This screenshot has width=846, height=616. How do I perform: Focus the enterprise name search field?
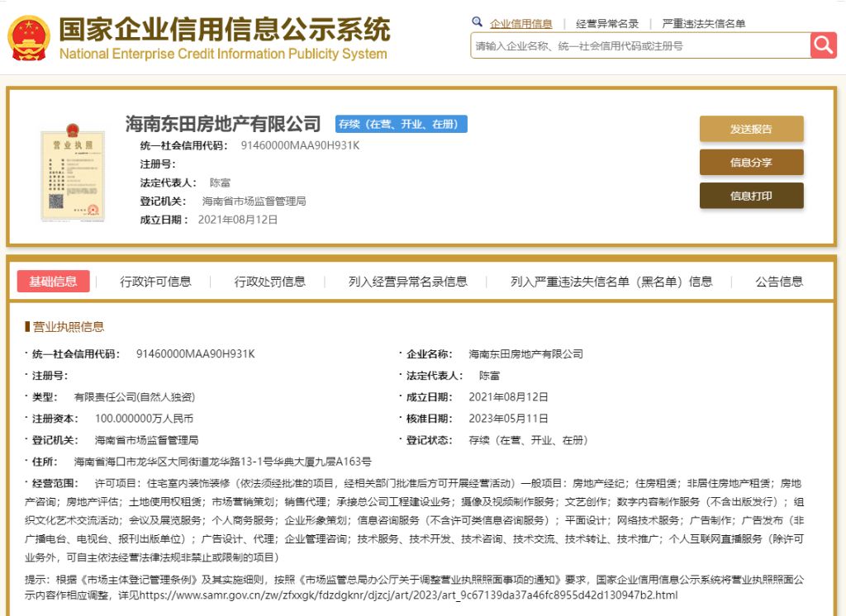click(x=640, y=46)
